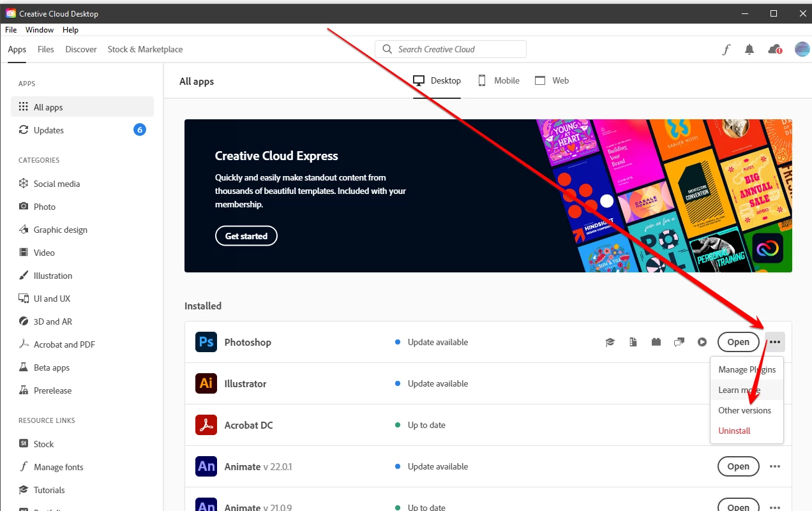Choose Learn more from the context menu
The width and height of the screenshot is (812, 511).
[x=747, y=390]
